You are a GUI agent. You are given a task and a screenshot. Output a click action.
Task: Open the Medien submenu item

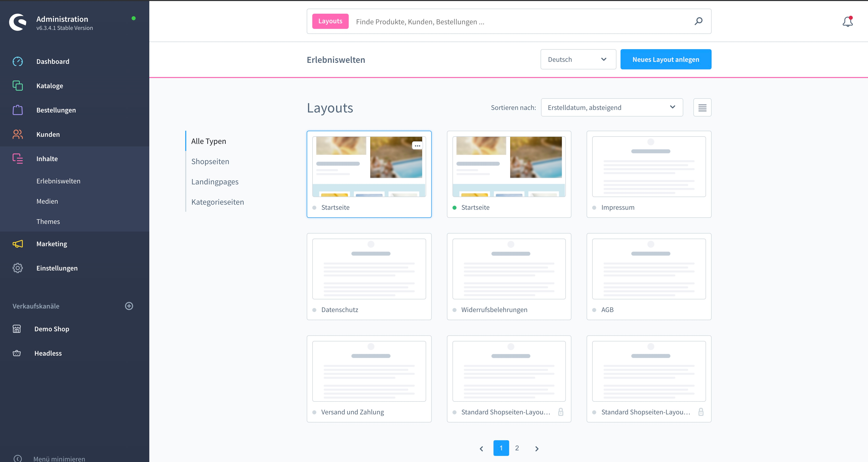(47, 201)
